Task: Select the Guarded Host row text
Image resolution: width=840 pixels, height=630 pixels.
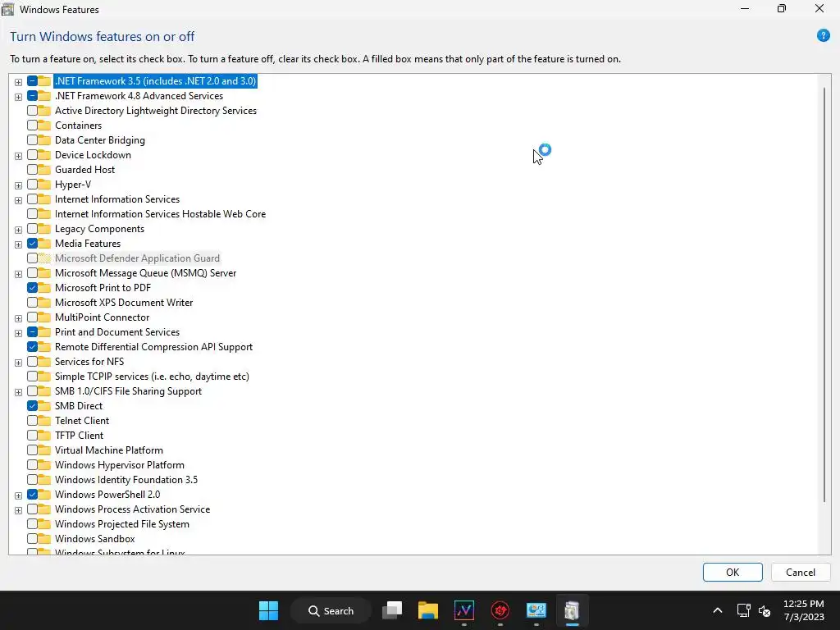Action: (84, 170)
